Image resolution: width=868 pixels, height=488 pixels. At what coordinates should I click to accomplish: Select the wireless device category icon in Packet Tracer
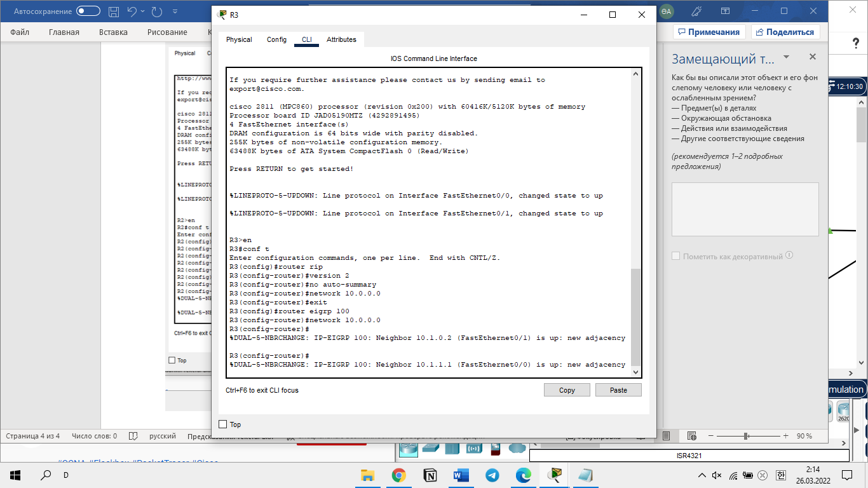(x=474, y=448)
